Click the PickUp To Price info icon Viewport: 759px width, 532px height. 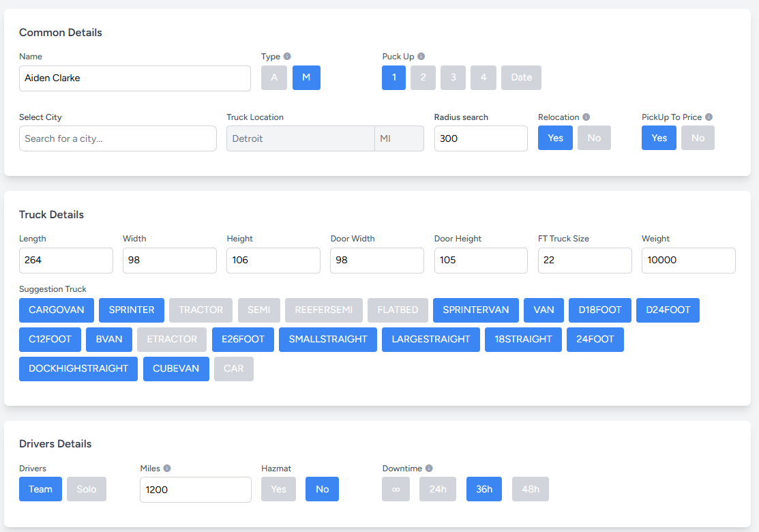[x=709, y=117]
